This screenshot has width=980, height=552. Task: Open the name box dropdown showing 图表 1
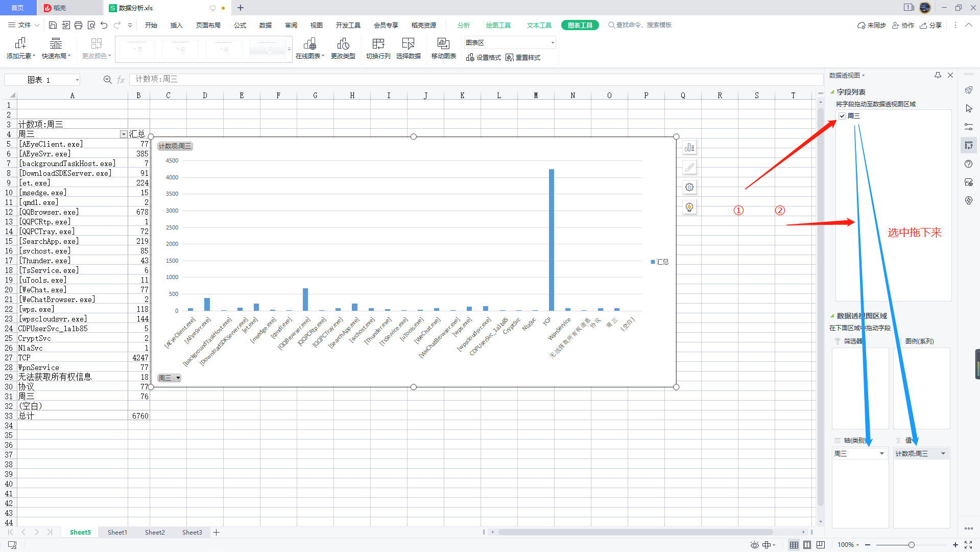click(x=77, y=80)
